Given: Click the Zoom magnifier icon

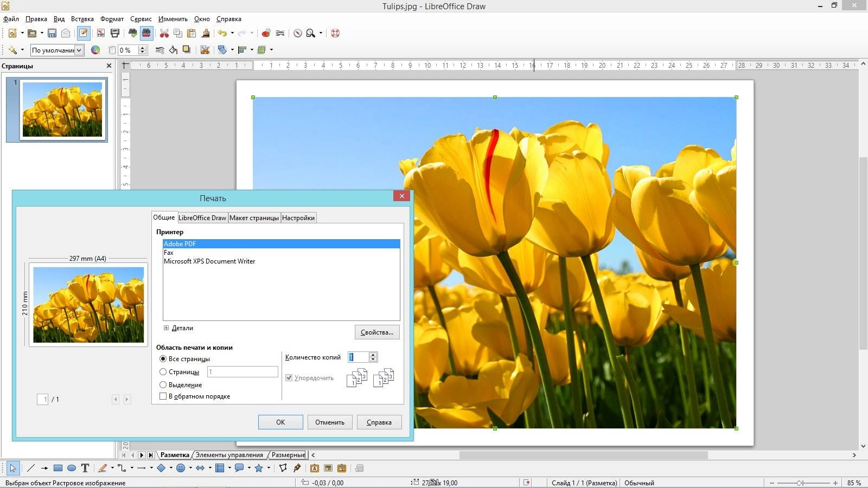Looking at the screenshot, I should click(311, 33).
